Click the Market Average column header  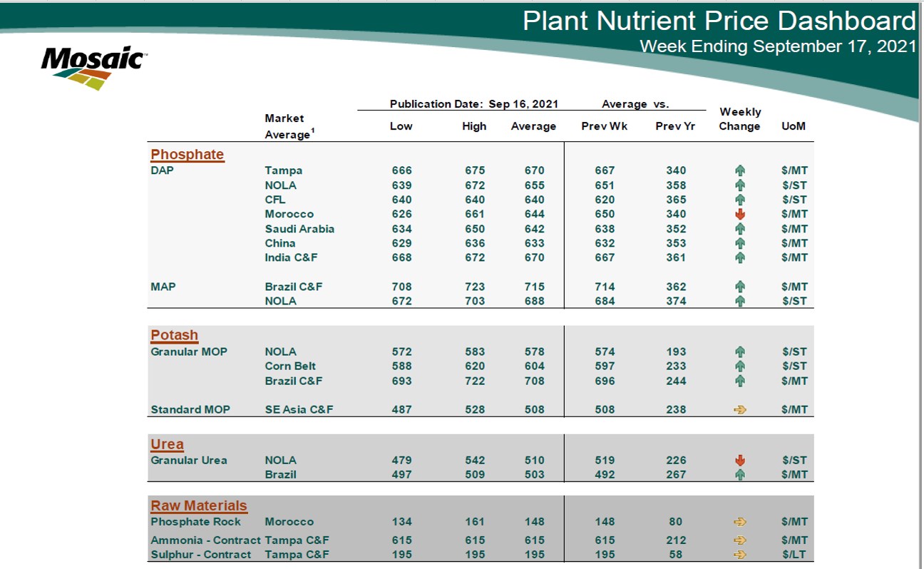288,126
